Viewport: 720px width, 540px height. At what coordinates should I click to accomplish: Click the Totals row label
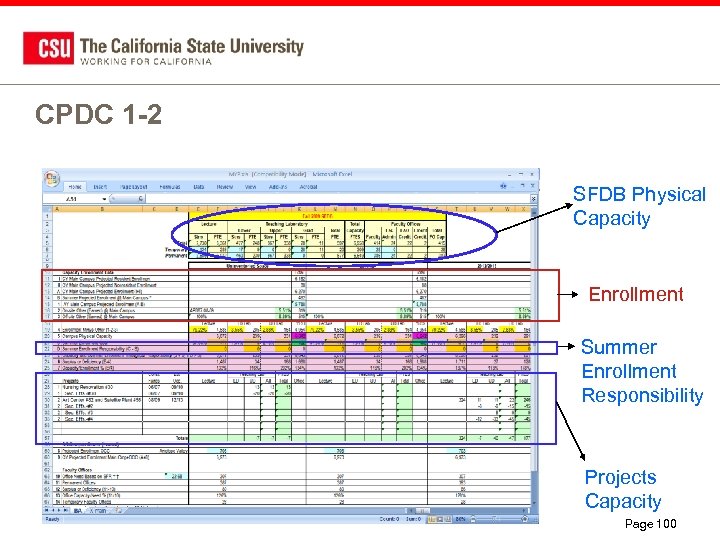182,439
